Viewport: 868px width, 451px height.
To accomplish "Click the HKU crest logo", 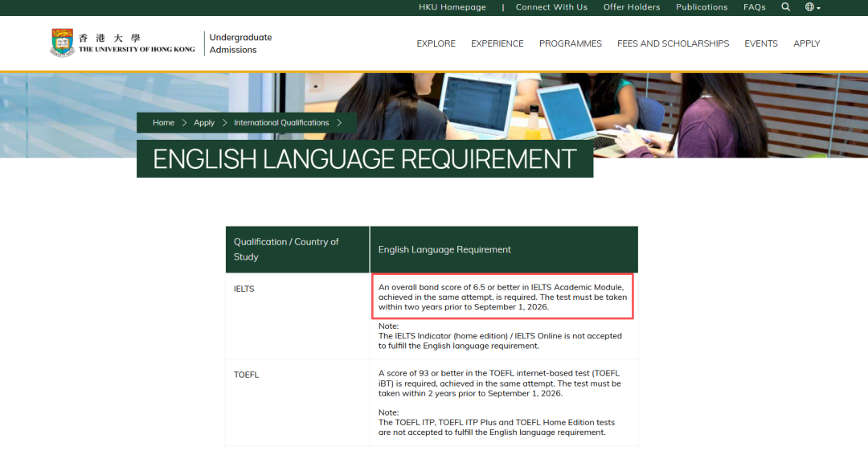I will coord(62,43).
